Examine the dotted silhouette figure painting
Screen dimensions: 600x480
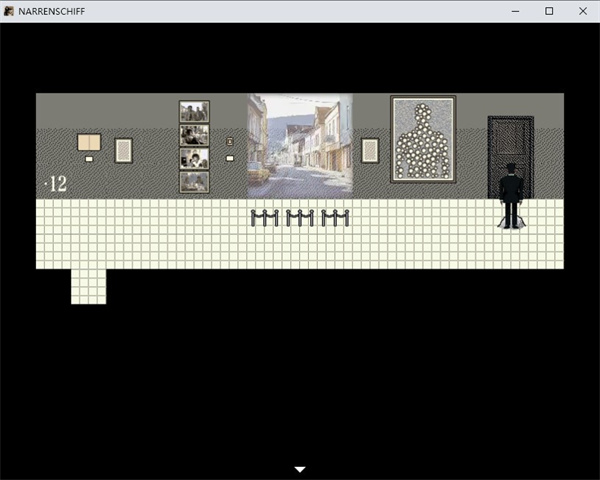pyautogui.click(x=423, y=139)
